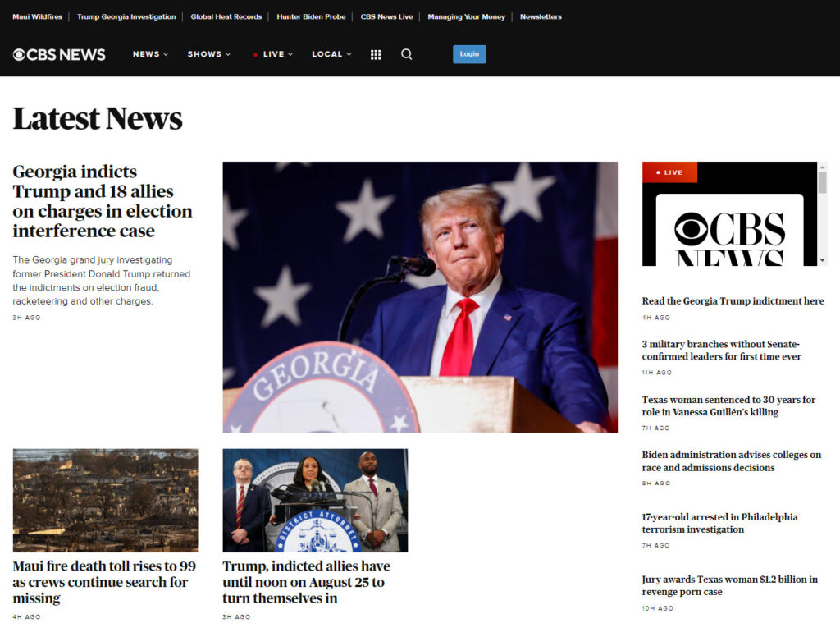Screen dimensions: 840x637
Task: Open the Live dropdown menu
Action: pyautogui.click(x=273, y=54)
